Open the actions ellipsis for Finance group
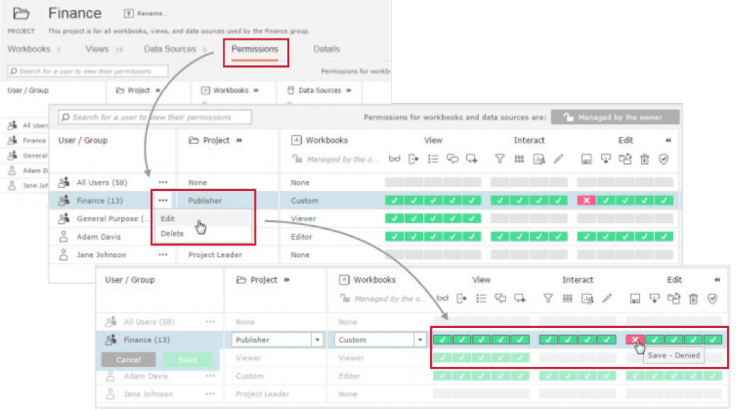The height and width of the screenshot is (410, 740). (162, 201)
